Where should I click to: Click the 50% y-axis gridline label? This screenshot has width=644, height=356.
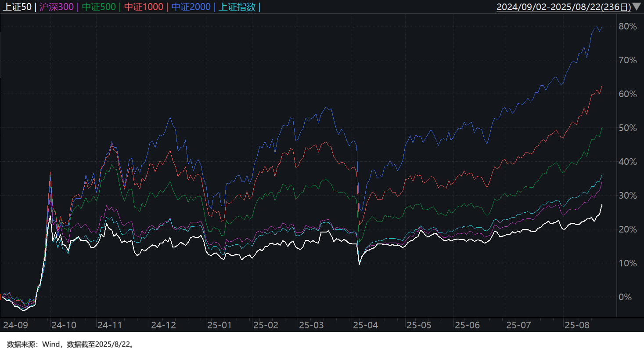(x=627, y=128)
